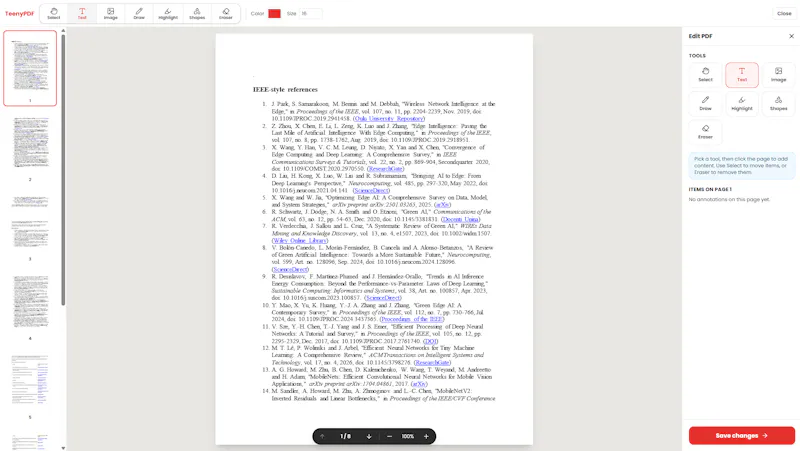Click 'No annotations on this page yet' text
800x451 pixels.
[729, 199]
